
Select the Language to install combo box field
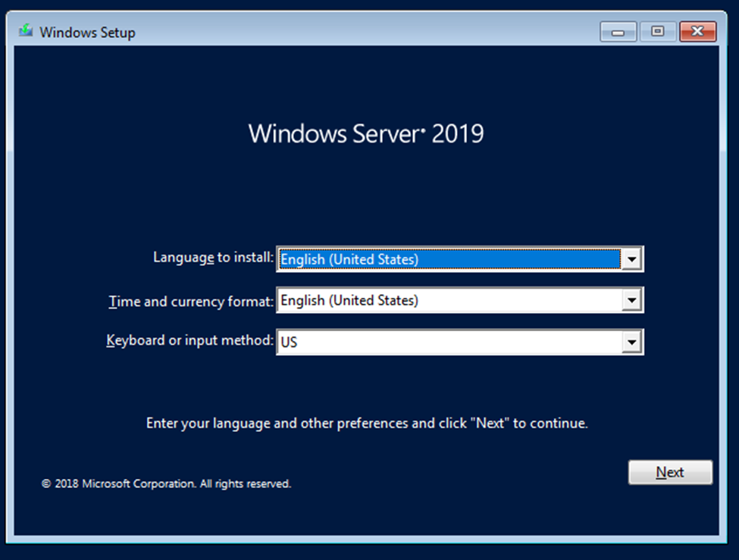tap(460, 259)
